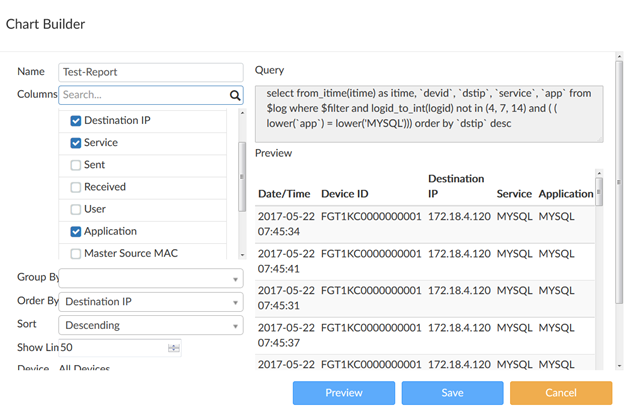Expand the Sort Descending dropdown

pos(151,325)
